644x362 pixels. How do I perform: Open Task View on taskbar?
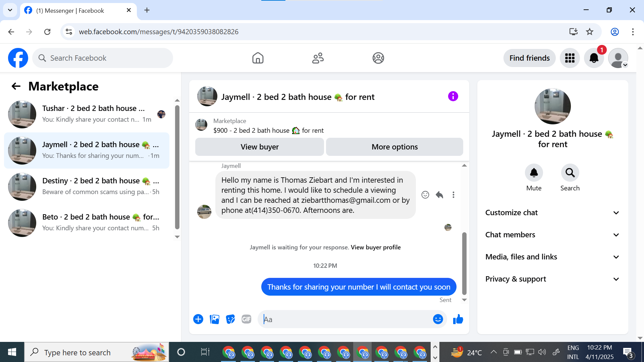click(205, 352)
